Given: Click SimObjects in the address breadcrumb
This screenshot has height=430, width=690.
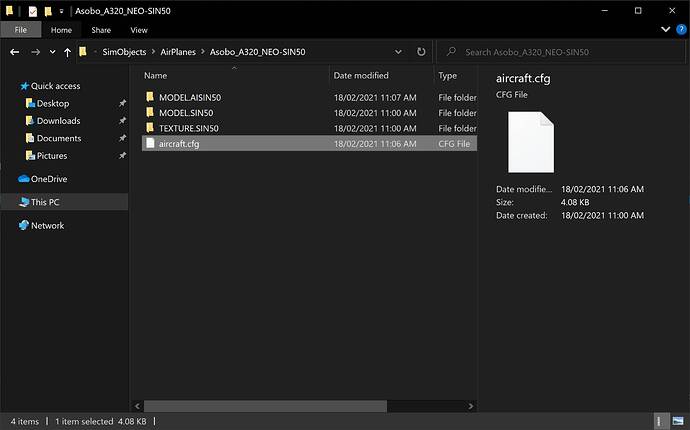Looking at the screenshot, I should point(124,52).
